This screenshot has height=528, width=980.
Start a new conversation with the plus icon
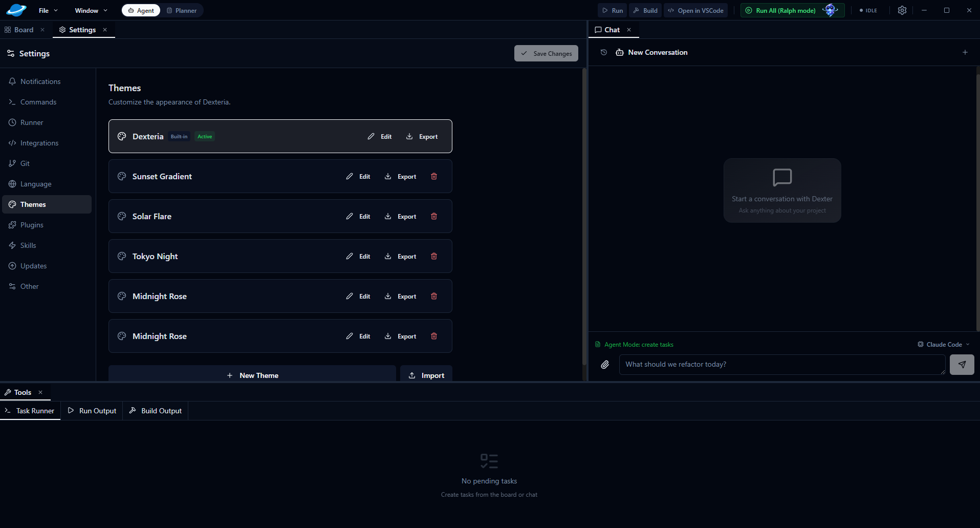coord(965,52)
